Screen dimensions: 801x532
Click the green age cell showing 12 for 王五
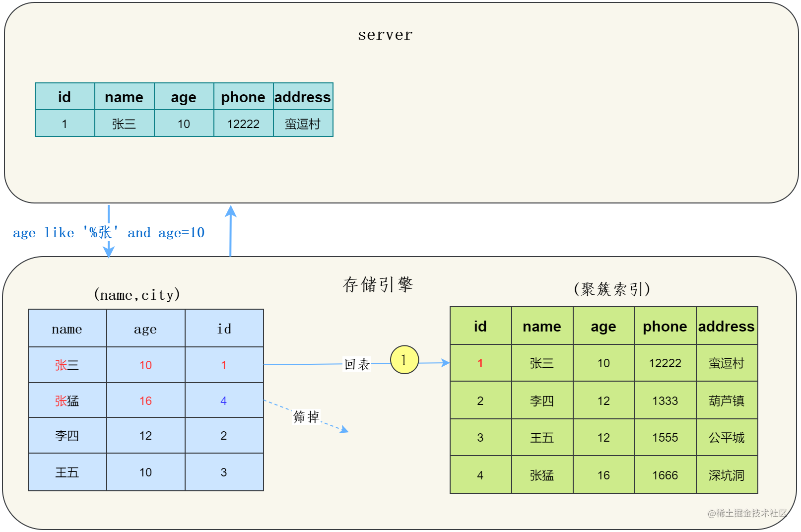(x=603, y=438)
